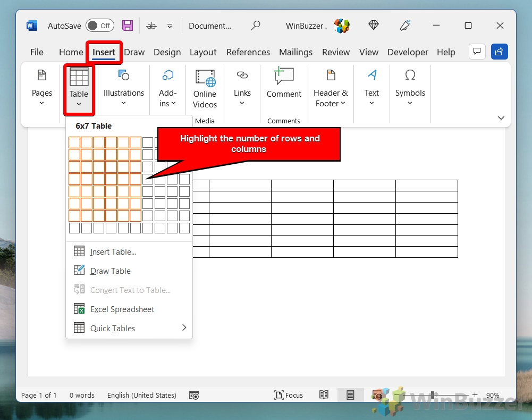Click bottom-left cell of table grid
The image size is (532, 420).
point(74,228)
